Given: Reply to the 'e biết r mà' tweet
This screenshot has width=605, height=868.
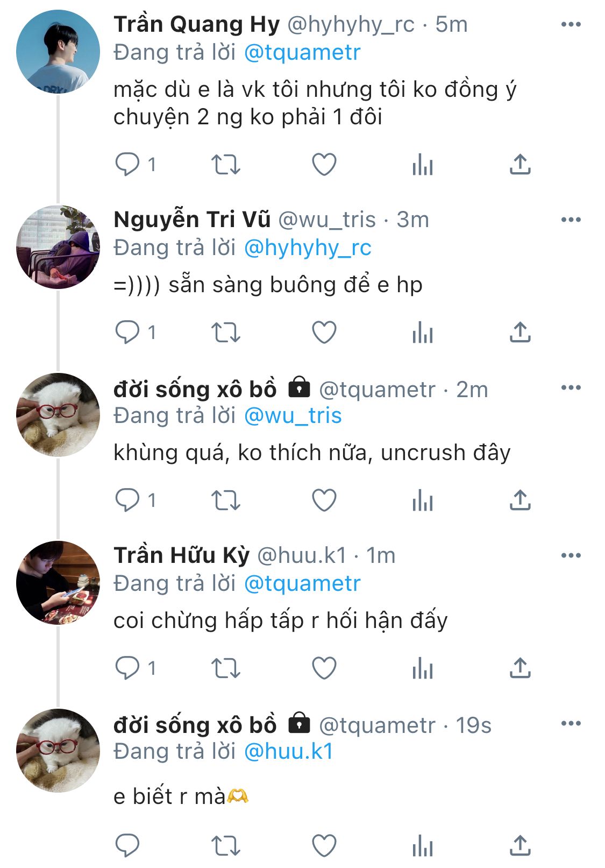Looking at the screenshot, I should (127, 845).
